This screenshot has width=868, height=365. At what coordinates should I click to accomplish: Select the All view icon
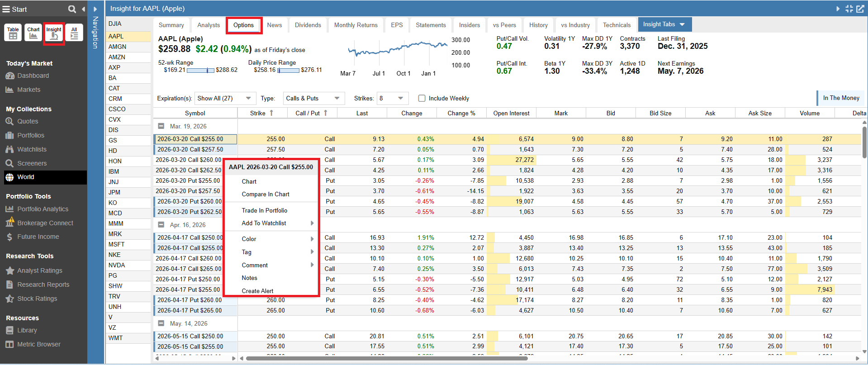74,33
